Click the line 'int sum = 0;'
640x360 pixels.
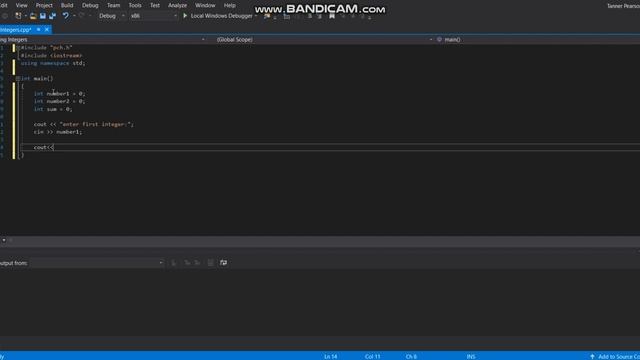click(53, 109)
